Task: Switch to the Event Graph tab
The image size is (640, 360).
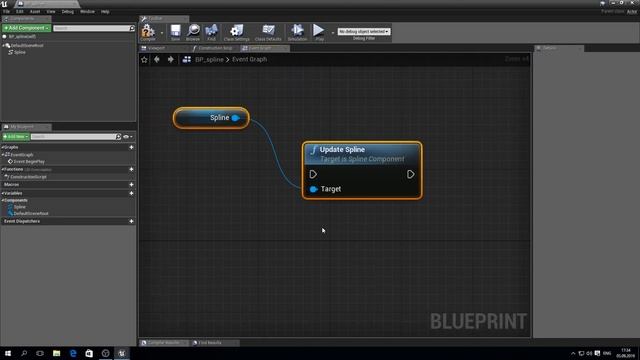Action: tap(261, 48)
